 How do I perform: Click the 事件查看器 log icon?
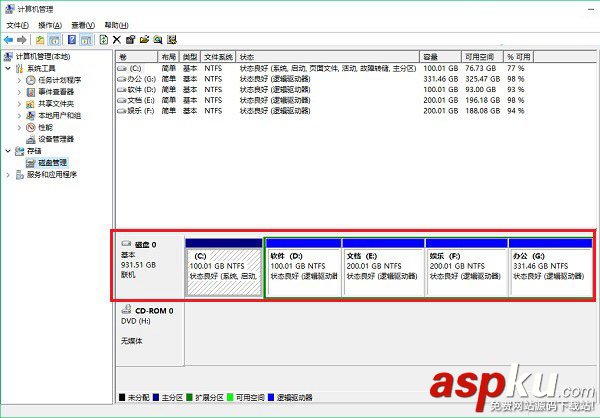[31, 92]
